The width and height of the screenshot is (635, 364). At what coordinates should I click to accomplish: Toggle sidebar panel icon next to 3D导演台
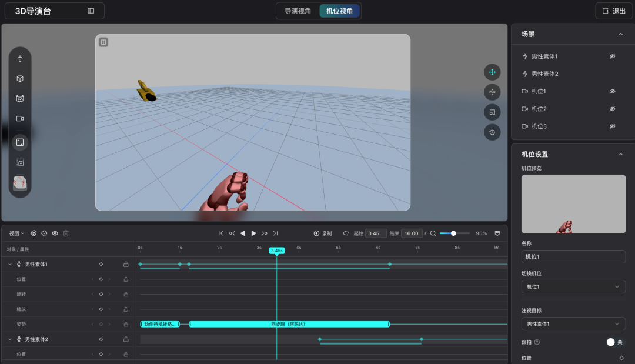click(x=91, y=11)
